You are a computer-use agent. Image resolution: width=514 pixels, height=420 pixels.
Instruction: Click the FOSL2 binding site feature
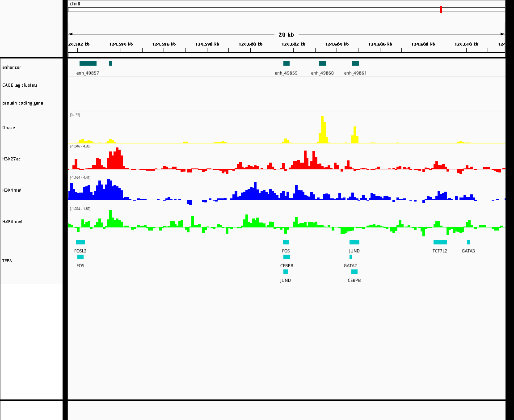coord(80,242)
